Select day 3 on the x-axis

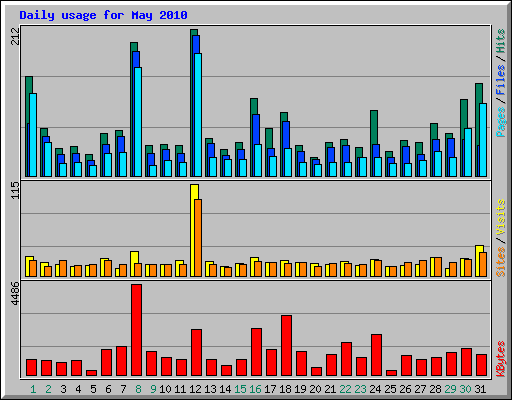click(63, 389)
